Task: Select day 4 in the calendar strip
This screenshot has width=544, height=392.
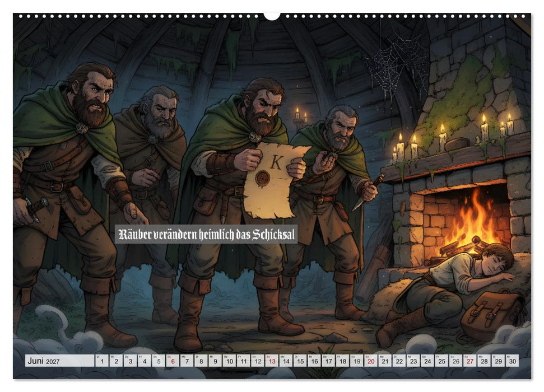Action: coord(145,361)
